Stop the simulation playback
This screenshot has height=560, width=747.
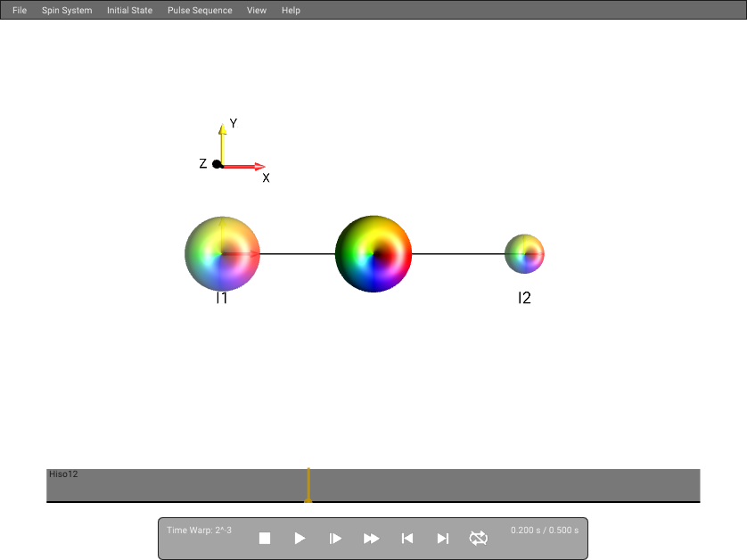(x=265, y=538)
